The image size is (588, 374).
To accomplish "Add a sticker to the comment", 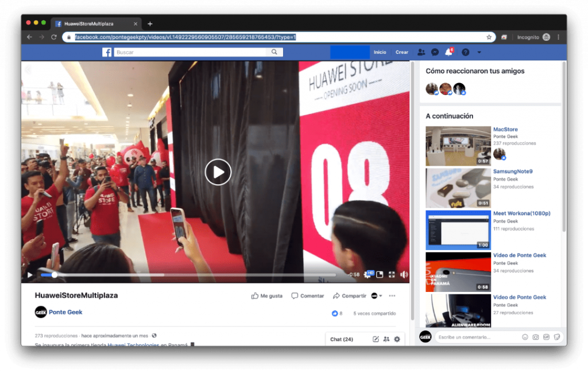I will click(x=557, y=337).
